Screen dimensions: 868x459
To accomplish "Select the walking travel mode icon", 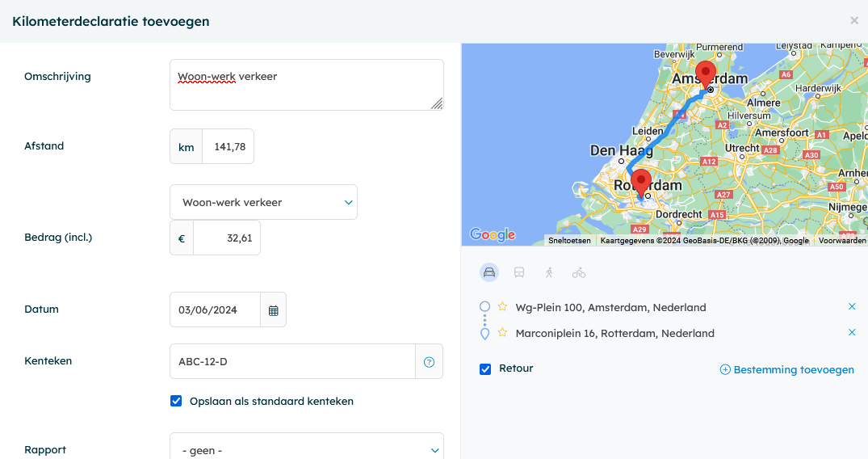I will 549,272.
